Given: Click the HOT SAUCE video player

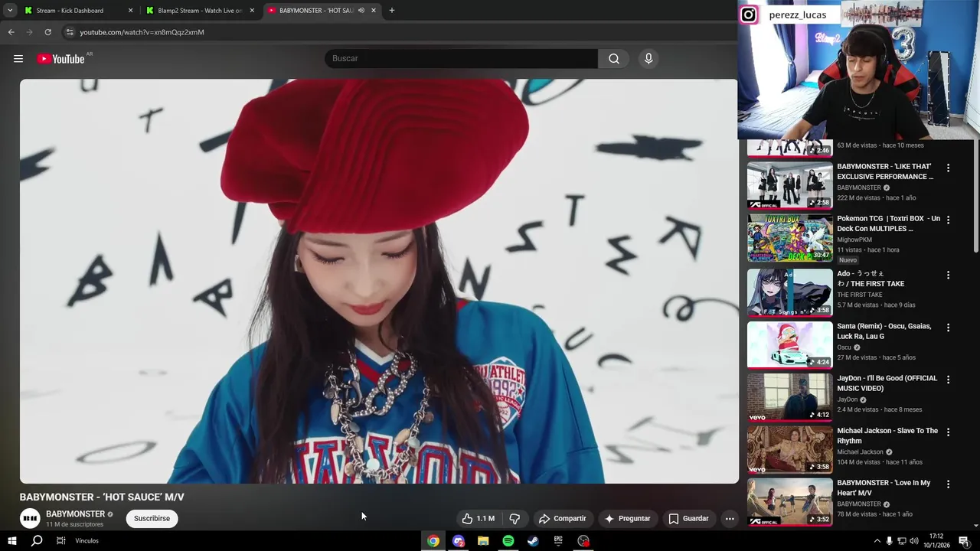Looking at the screenshot, I should click(379, 281).
